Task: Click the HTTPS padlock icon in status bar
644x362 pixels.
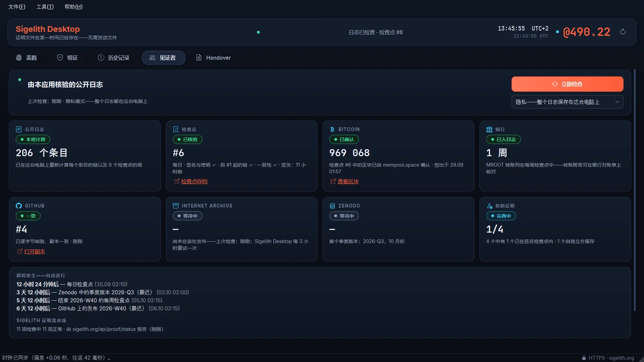Action: click(584, 358)
